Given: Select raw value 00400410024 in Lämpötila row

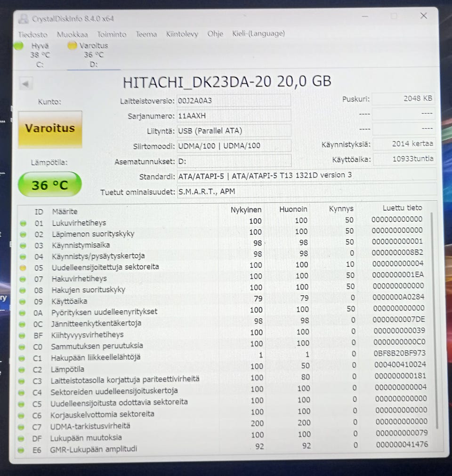Looking at the screenshot, I should coord(400,364).
